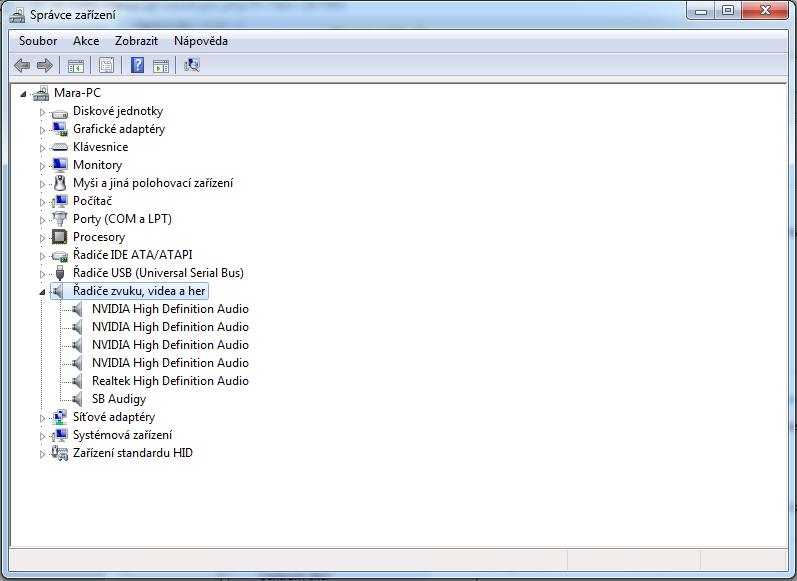Open the blue Help question-mark icon
The width and height of the screenshot is (797, 581).
137,65
